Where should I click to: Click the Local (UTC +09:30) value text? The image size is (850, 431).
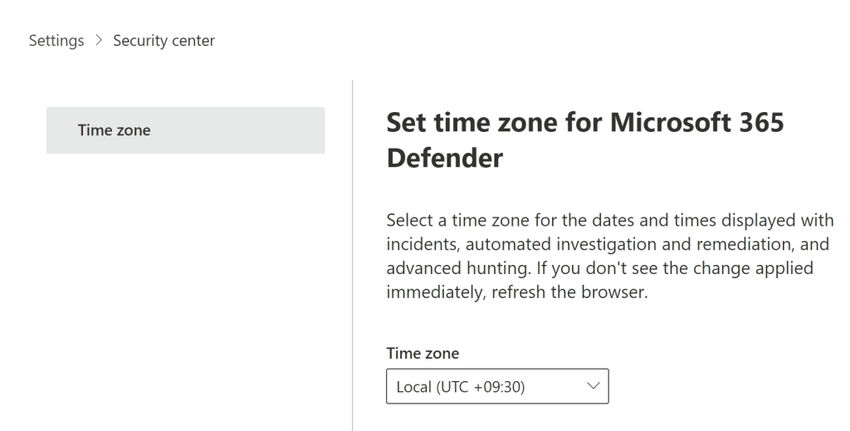tap(461, 387)
